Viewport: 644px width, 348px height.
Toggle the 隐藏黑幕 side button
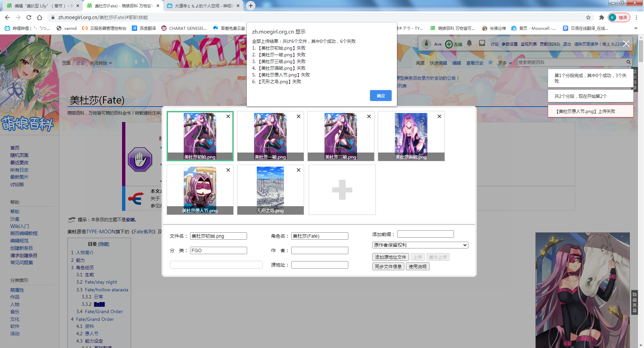[634, 302]
